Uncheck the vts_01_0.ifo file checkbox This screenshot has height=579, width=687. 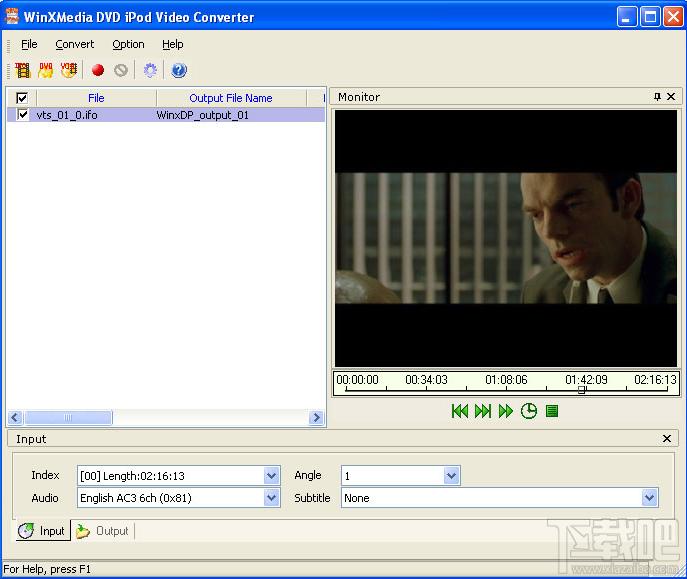coord(23,114)
